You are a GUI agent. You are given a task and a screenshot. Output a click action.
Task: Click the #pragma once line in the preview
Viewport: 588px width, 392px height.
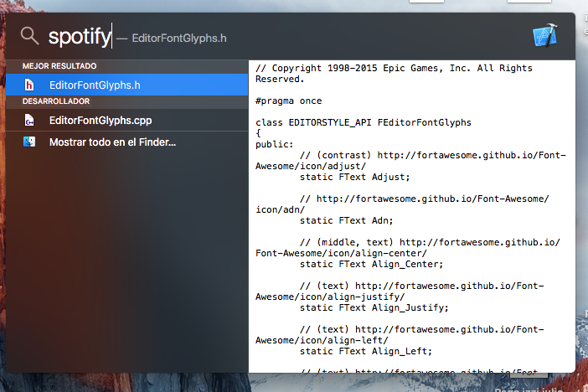tap(288, 101)
